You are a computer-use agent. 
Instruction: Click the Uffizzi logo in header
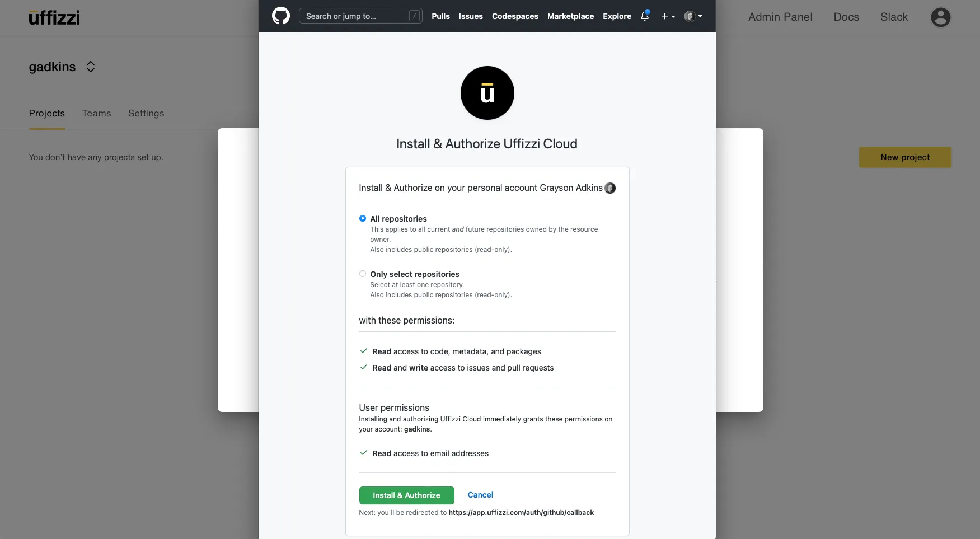tap(54, 17)
